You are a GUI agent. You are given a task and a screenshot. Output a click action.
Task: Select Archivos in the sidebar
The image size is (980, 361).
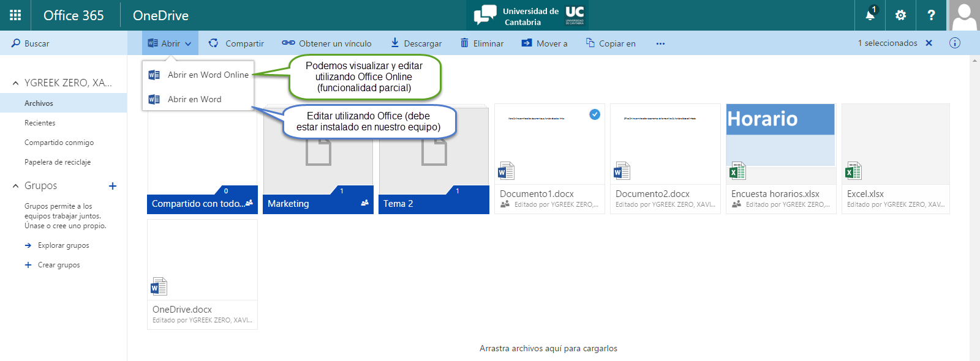(x=64, y=103)
